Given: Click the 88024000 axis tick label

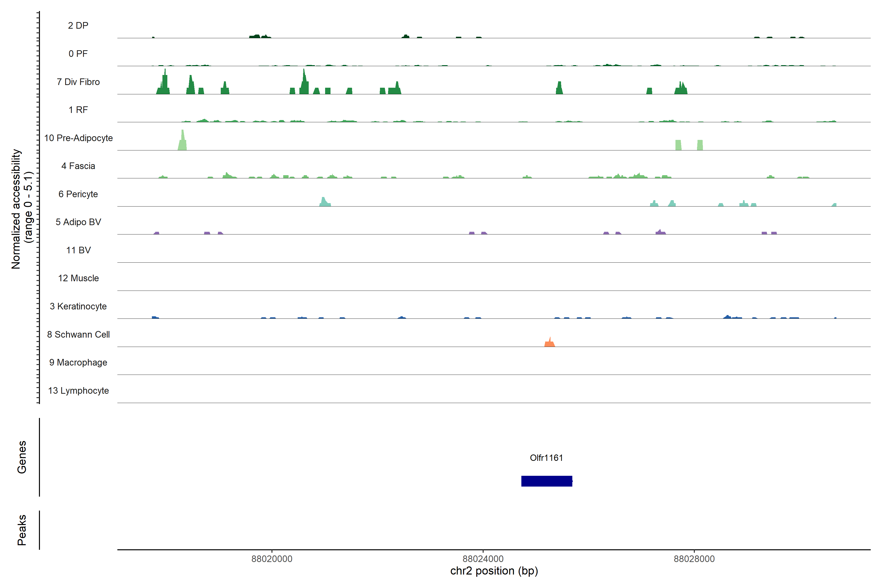Looking at the screenshot, I should point(483,559).
